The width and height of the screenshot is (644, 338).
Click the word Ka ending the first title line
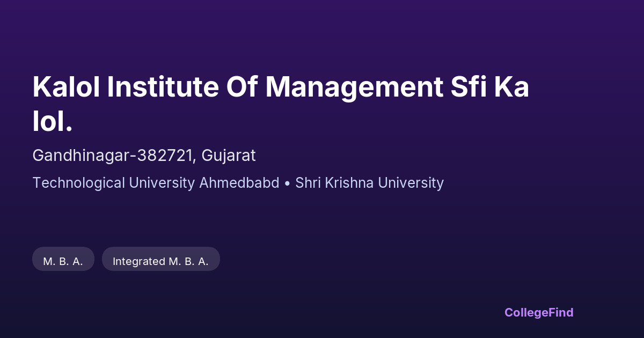coord(511,87)
